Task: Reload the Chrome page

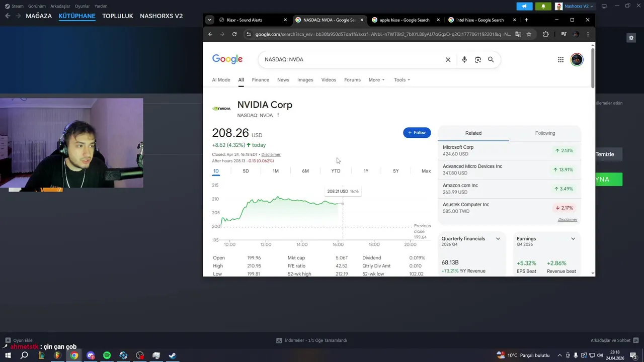Action: click(234, 34)
